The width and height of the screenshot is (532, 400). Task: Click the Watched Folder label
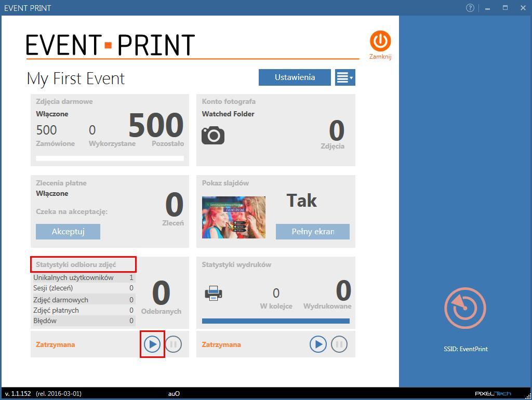point(228,114)
